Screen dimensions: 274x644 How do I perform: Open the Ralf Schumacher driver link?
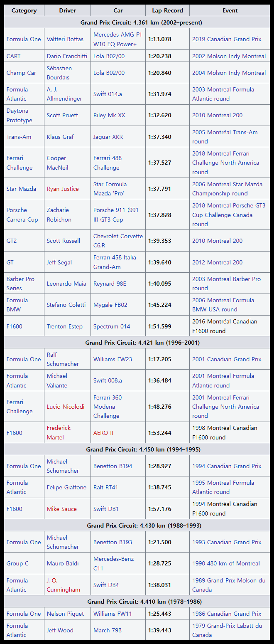[x=63, y=359]
